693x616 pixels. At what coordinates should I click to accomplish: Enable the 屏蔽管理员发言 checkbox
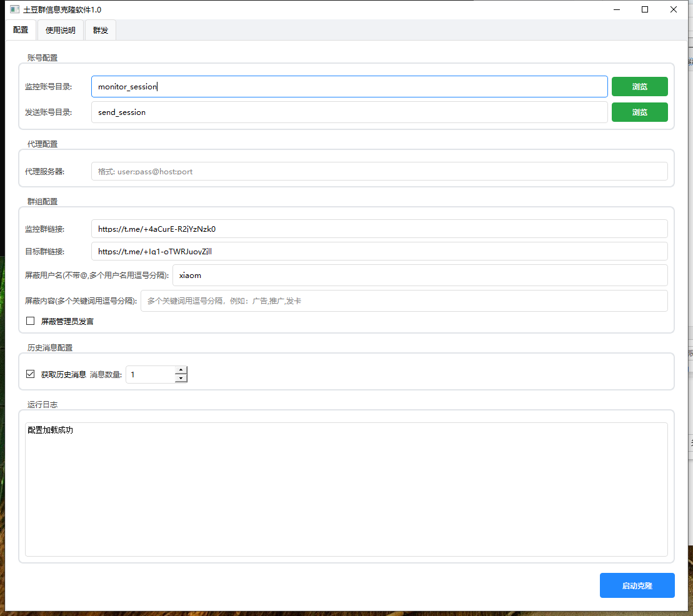click(30, 321)
